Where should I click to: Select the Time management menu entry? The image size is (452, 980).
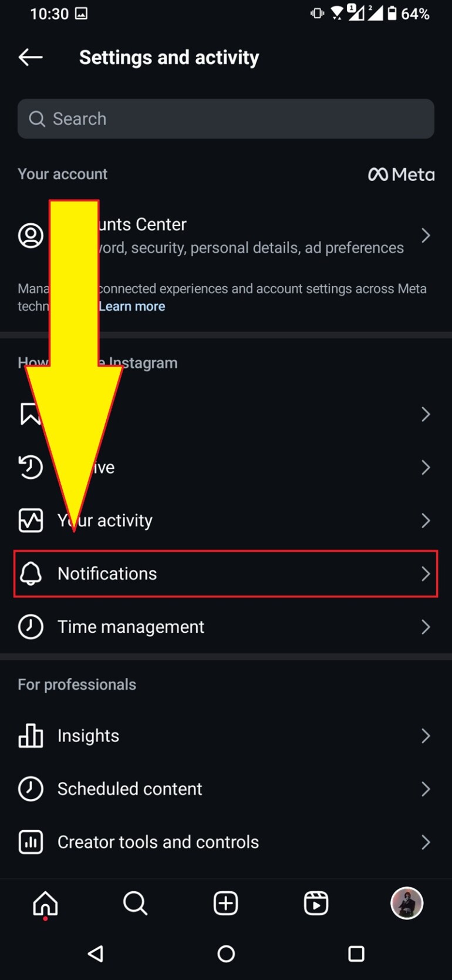coord(130,627)
